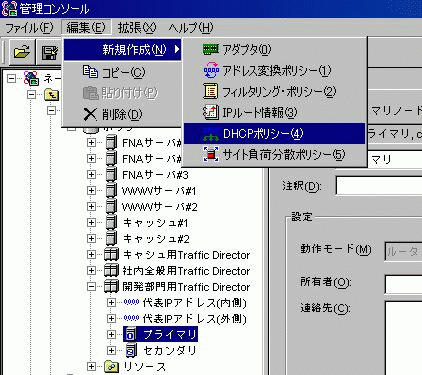Viewport: 422px width, 375px height.
Task: Choose サイト負荷分散ポリシー(5) from submenu
Action: (274, 155)
